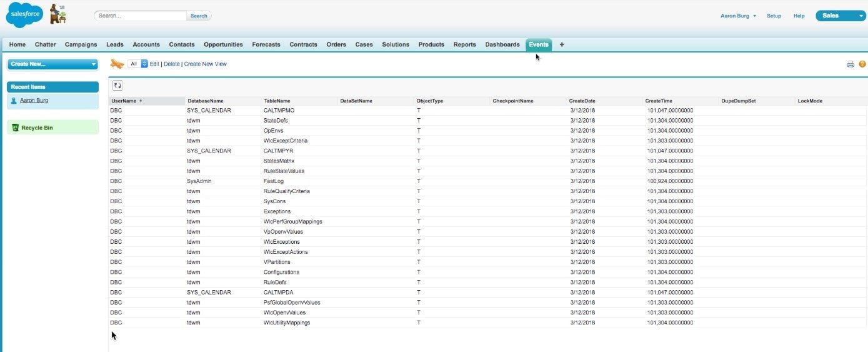
Task: Click the Salesforce cloud logo
Action: tap(24, 15)
